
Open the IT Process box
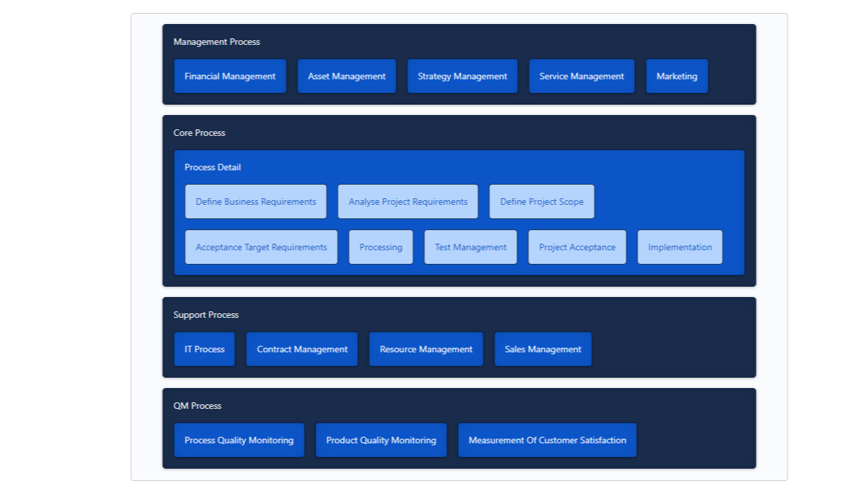click(204, 349)
